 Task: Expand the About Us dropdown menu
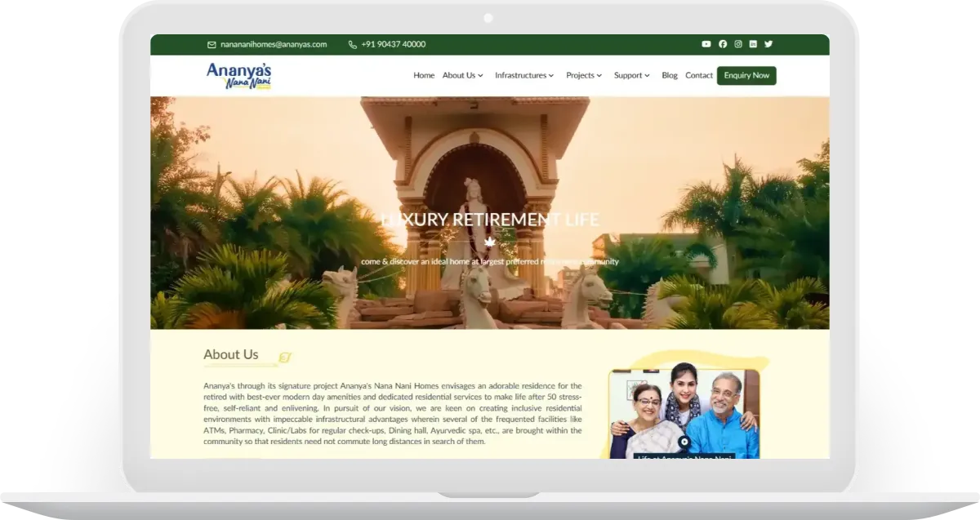[463, 76]
